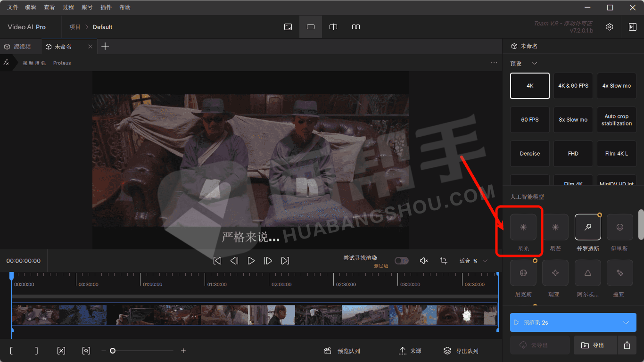Choose the 普罗透斯 model icon
Viewport: 644px width, 362px height.
point(587,227)
